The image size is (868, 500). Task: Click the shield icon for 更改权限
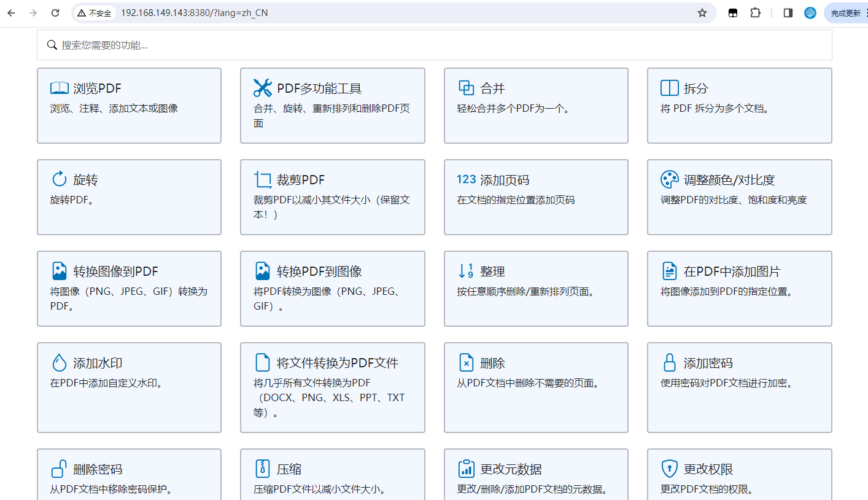pyautogui.click(x=669, y=469)
